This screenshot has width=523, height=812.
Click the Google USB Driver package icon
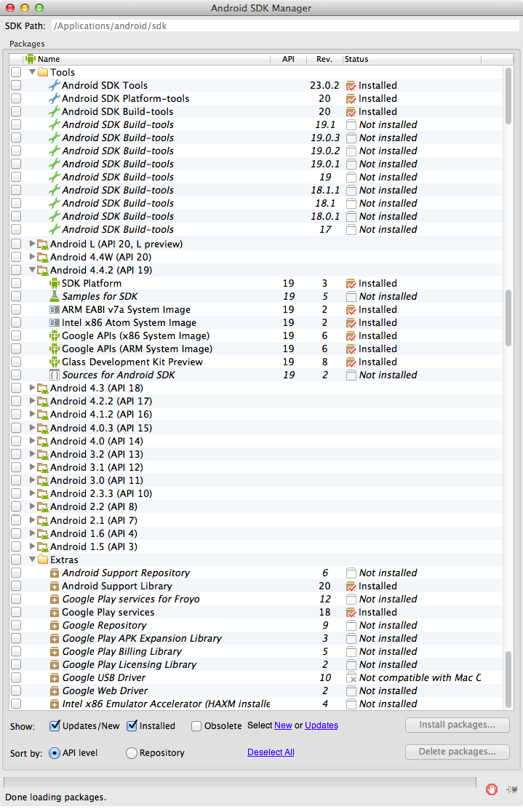pyautogui.click(x=55, y=678)
